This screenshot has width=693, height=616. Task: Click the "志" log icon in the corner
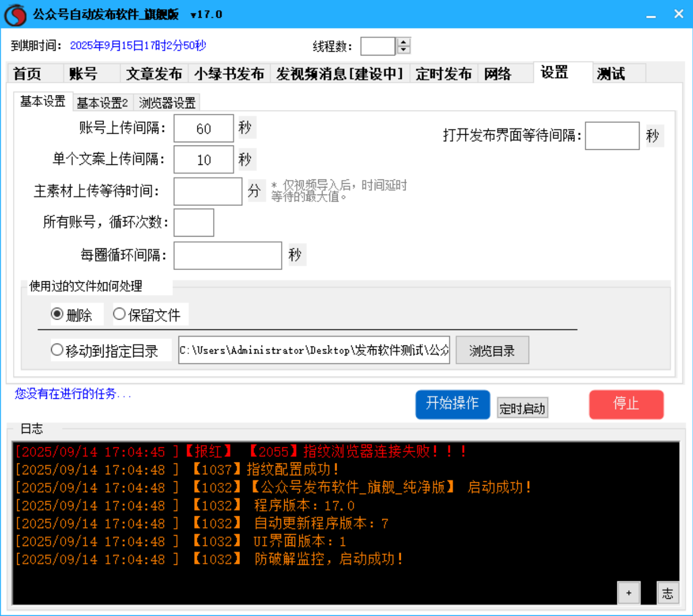click(x=668, y=593)
